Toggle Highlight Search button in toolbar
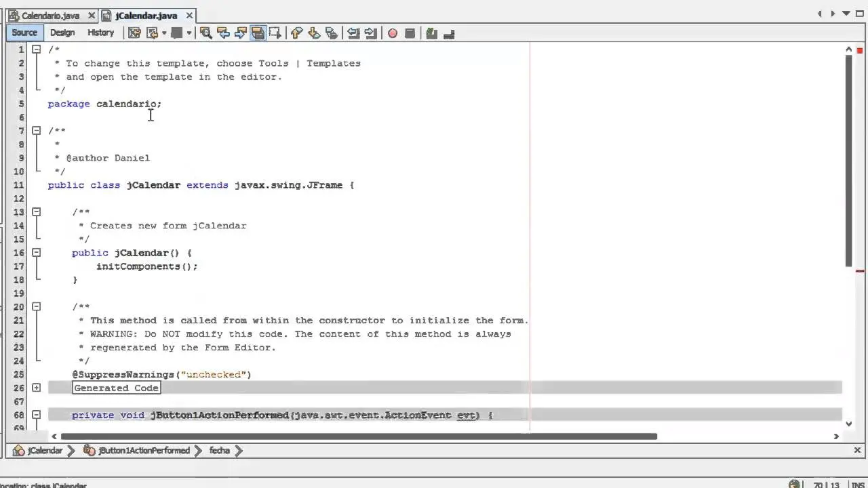 coord(258,33)
